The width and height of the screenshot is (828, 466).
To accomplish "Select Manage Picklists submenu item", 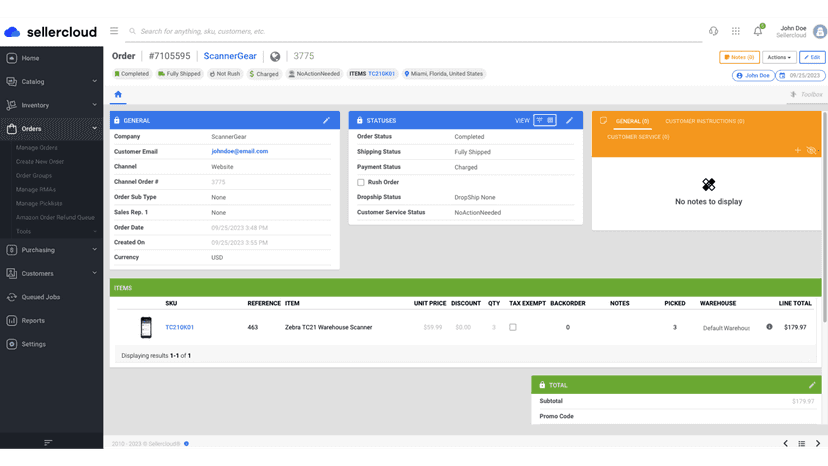I will (x=39, y=203).
